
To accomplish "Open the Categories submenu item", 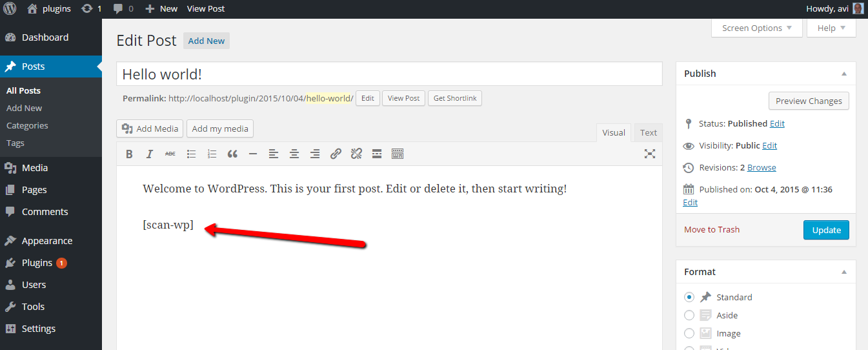I will coord(27,126).
